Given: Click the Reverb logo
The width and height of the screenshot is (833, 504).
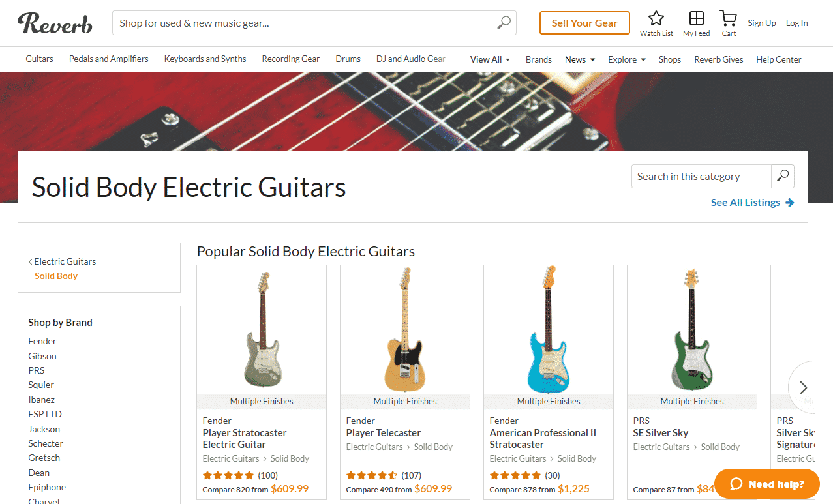Looking at the screenshot, I should (55, 23).
